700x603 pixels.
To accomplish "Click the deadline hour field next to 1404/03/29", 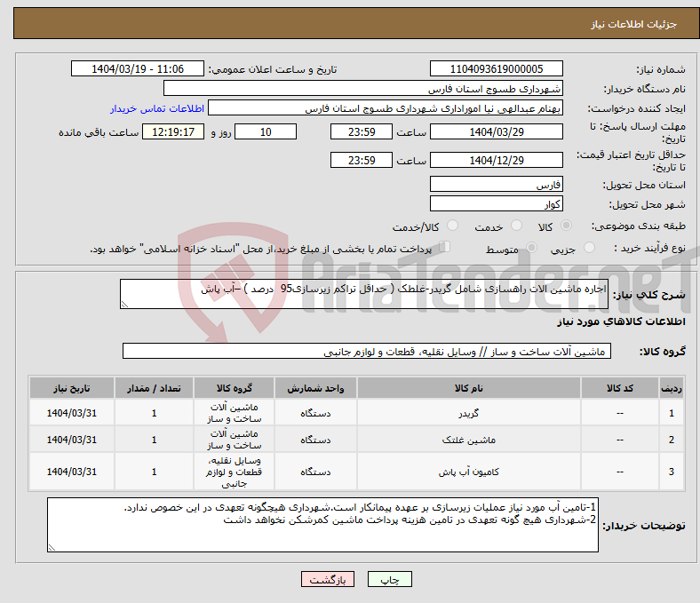I will pyautogui.click(x=362, y=131).
